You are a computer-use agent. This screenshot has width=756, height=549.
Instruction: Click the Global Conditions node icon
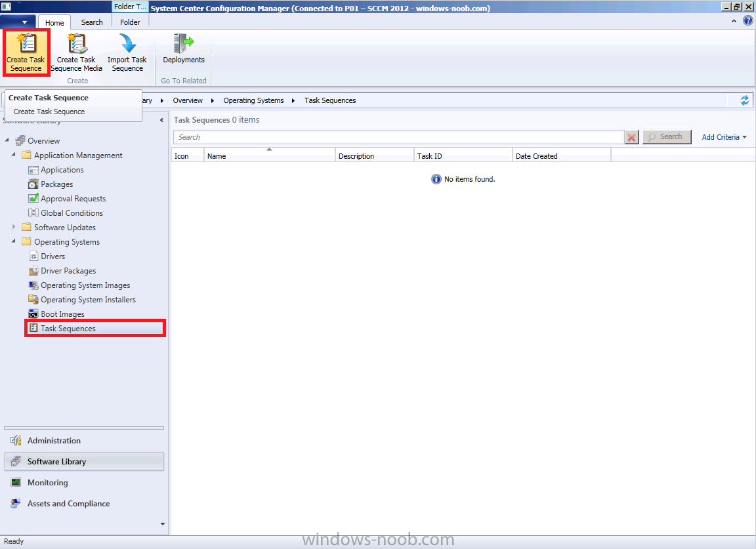33,213
